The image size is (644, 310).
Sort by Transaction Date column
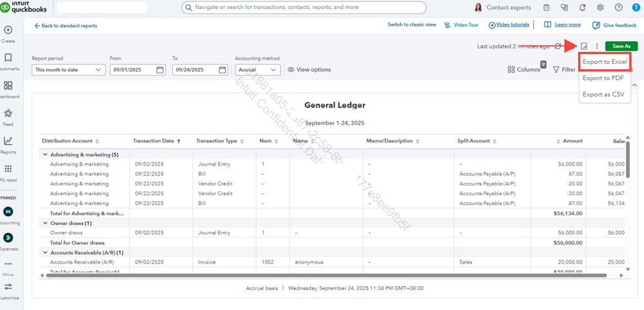point(157,141)
